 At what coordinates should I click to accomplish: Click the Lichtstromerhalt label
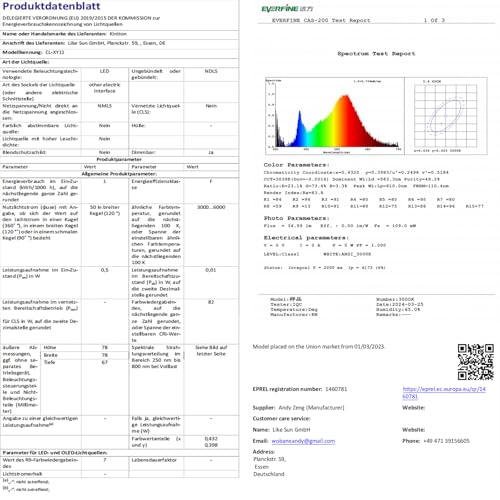[22, 474]
